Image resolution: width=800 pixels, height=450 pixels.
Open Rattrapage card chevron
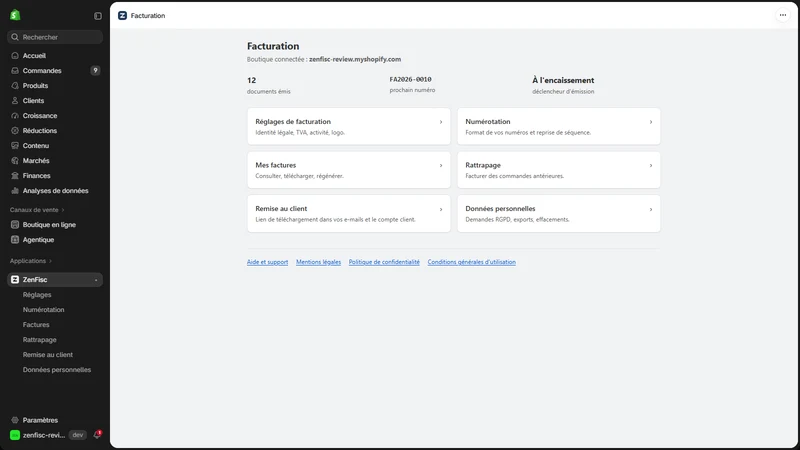click(x=651, y=165)
